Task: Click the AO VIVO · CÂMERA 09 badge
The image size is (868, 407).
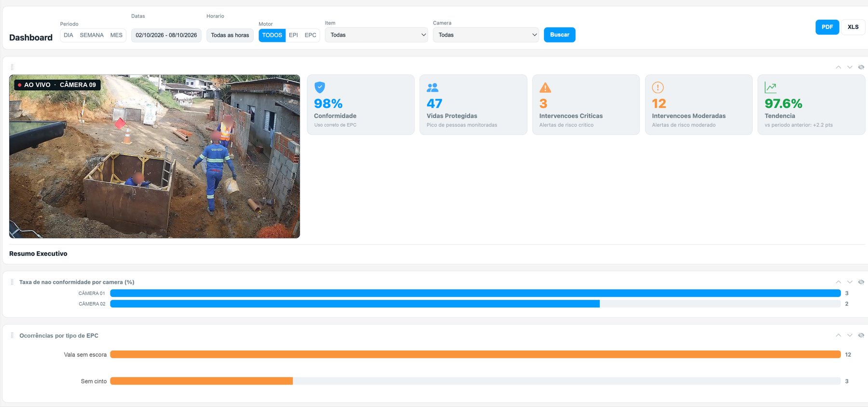Action: [57, 85]
